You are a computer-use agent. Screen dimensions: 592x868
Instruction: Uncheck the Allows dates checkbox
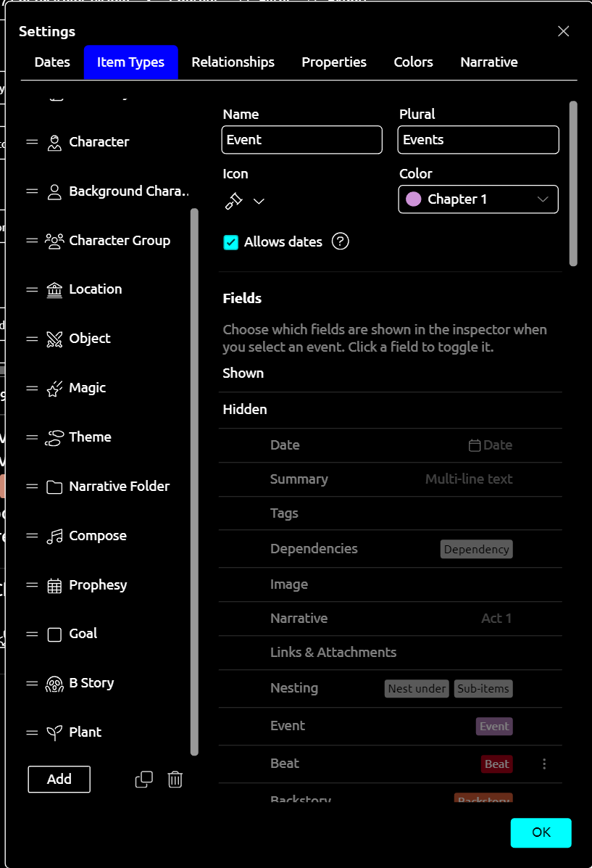(231, 242)
